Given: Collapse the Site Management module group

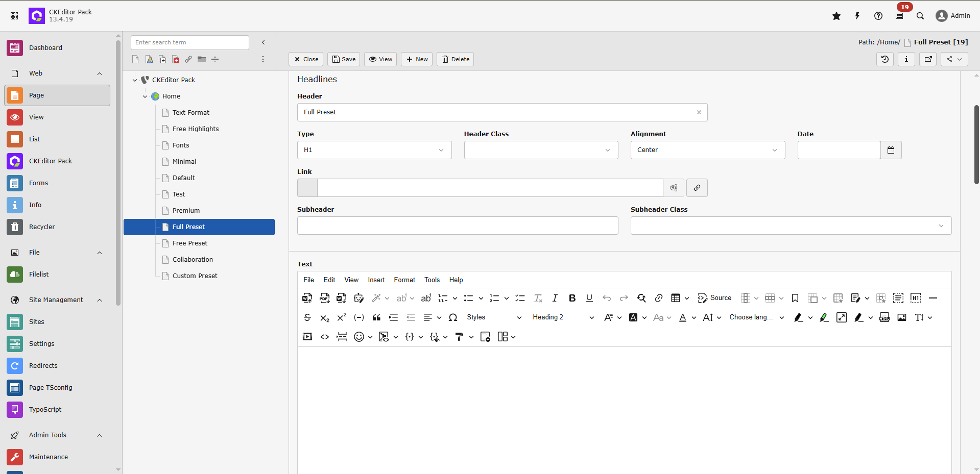Looking at the screenshot, I should [100, 300].
